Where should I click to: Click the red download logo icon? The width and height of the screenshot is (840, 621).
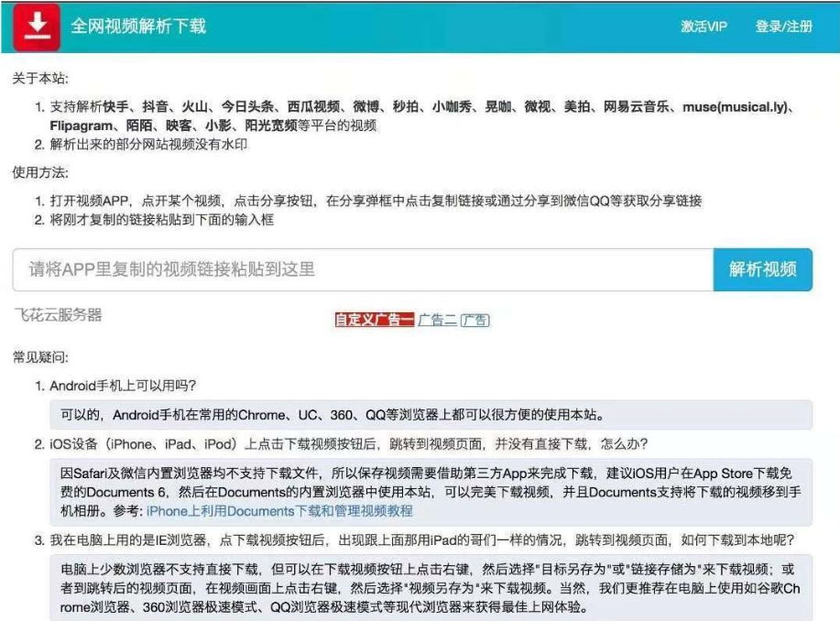(37, 27)
